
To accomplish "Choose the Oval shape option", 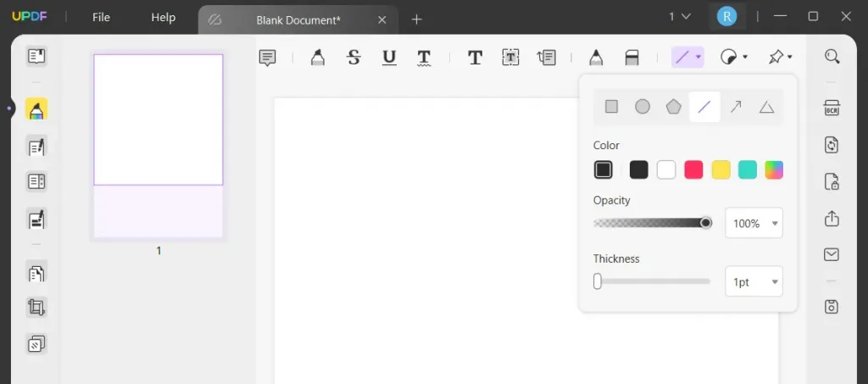I will 643,107.
